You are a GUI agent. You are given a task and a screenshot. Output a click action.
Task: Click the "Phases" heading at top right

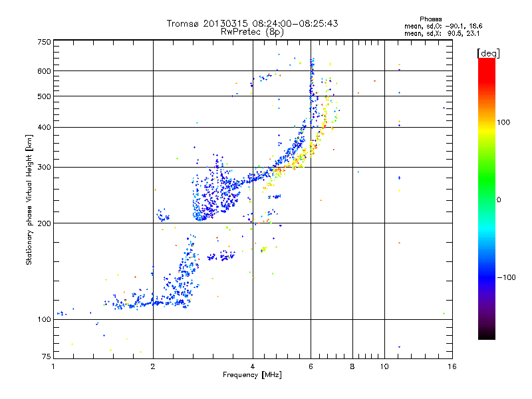click(x=430, y=19)
